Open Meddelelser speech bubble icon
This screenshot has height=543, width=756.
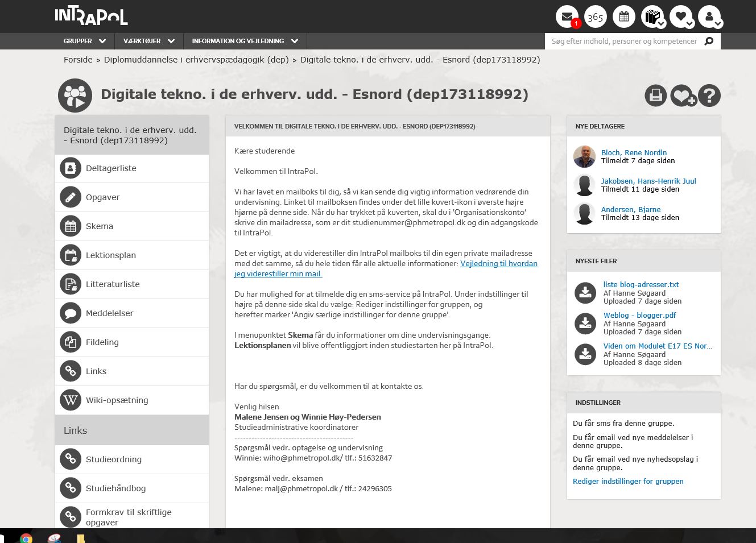click(x=71, y=313)
